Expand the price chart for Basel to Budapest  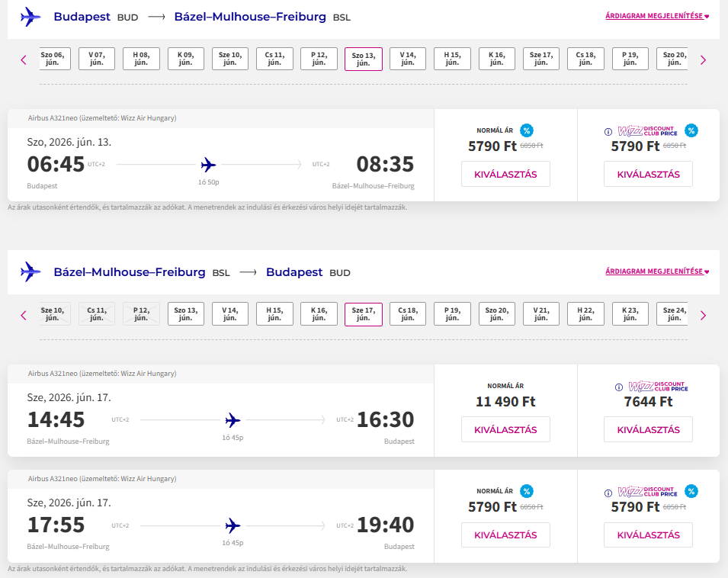click(x=657, y=271)
